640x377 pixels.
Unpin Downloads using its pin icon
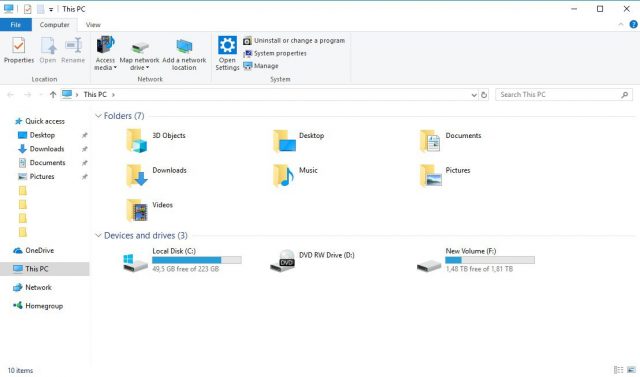click(84, 149)
